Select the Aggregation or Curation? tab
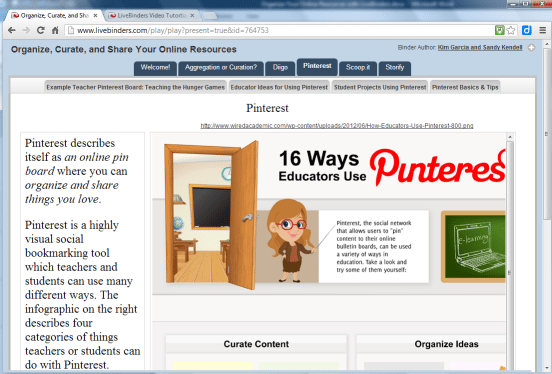Viewport: 552px width, 374px height. tap(221, 68)
